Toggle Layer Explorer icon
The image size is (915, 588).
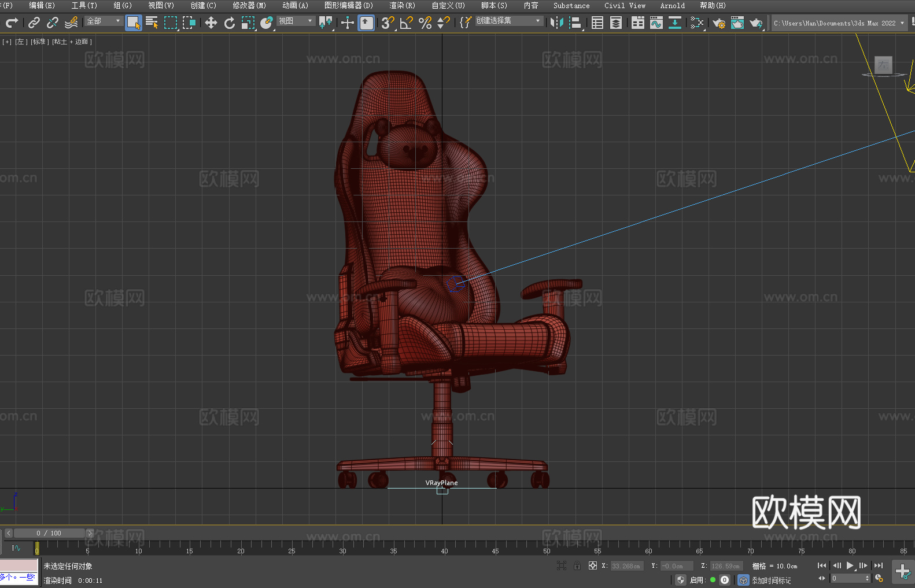point(616,23)
